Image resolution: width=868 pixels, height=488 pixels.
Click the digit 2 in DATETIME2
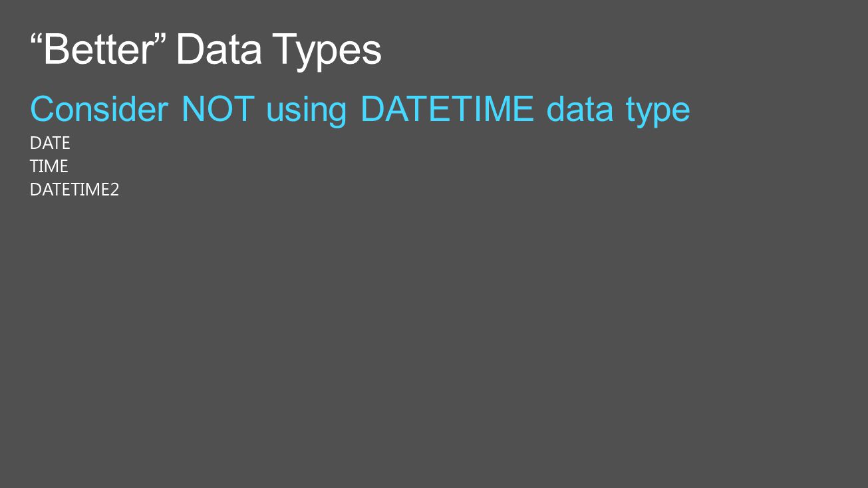click(114, 189)
